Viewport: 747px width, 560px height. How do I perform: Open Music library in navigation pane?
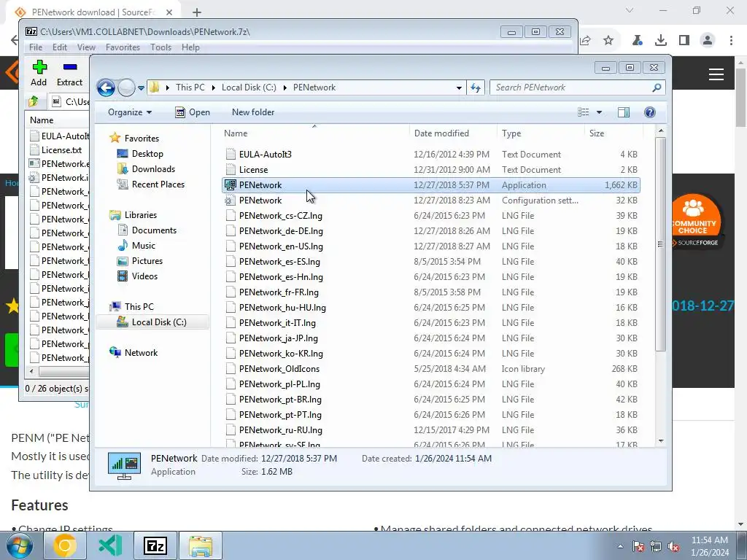click(143, 246)
